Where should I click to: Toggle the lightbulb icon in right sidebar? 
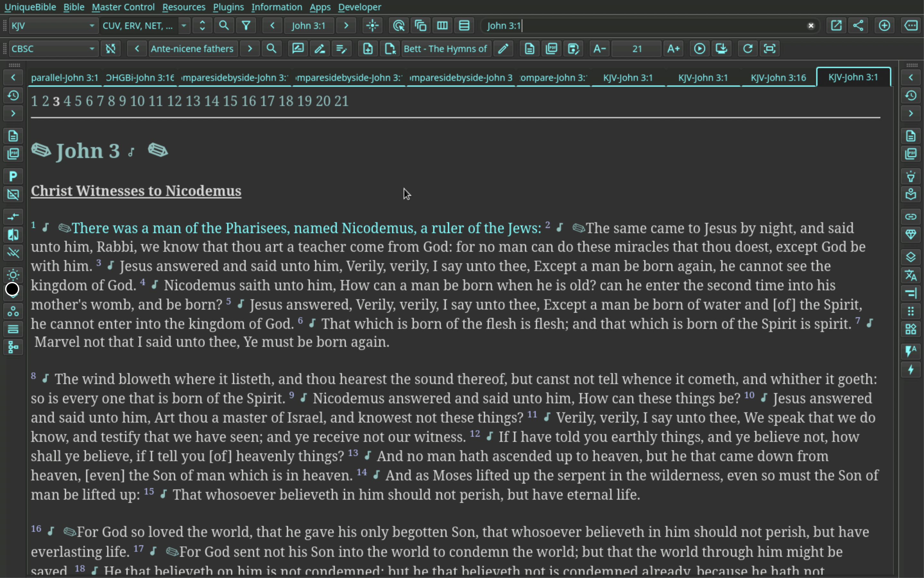point(911,176)
